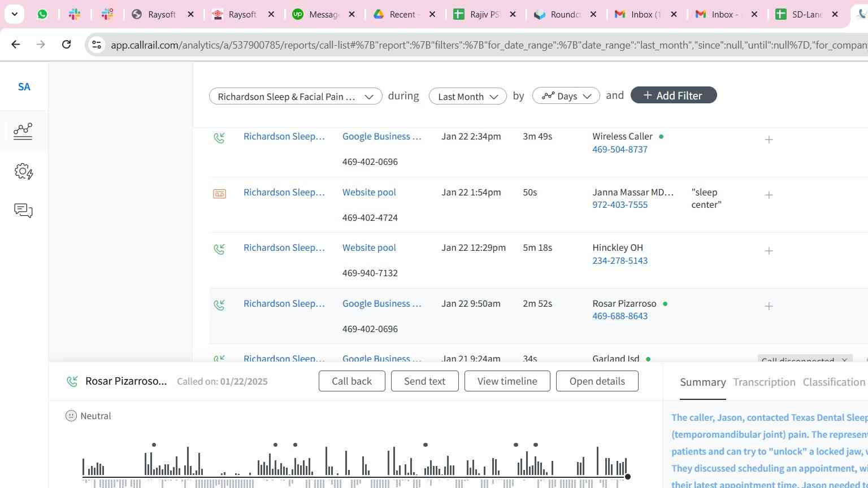Click the first highlight dot on call waveform
868x488 pixels.
click(x=154, y=445)
